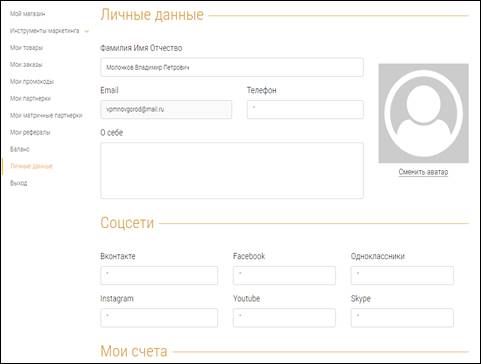Click the Фамилия Имя Отчество input field

click(232, 67)
